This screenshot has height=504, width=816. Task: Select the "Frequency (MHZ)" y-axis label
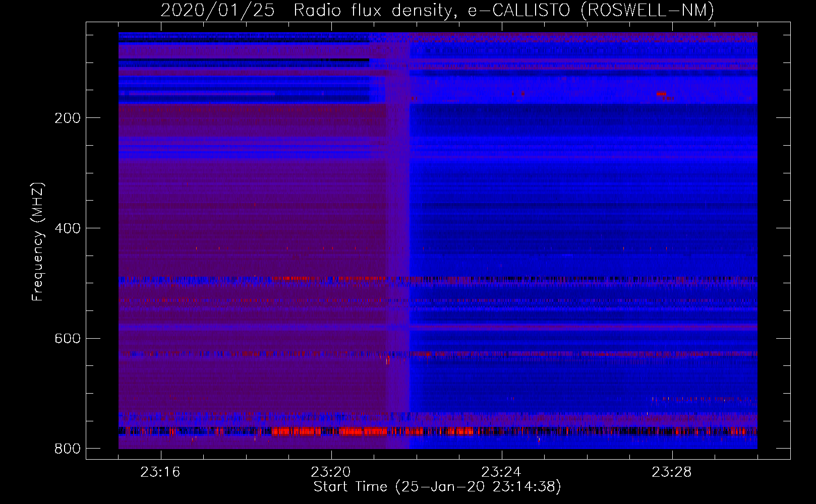tap(38, 242)
